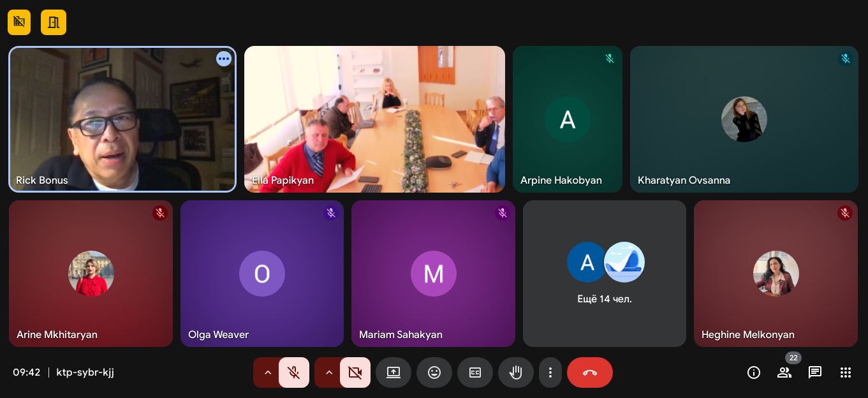Open the options dots on Rick Bonus tile
This screenshot has height=398, width=868.
[223, 59]
